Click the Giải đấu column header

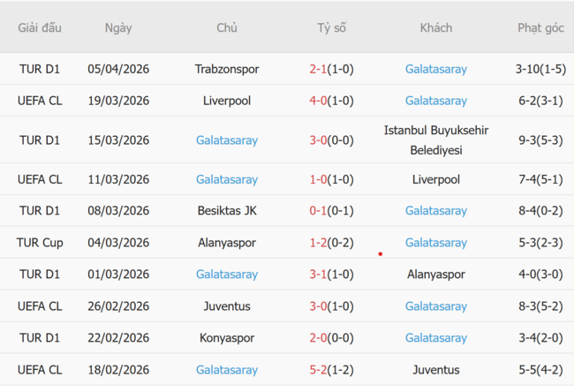(40, 28)
